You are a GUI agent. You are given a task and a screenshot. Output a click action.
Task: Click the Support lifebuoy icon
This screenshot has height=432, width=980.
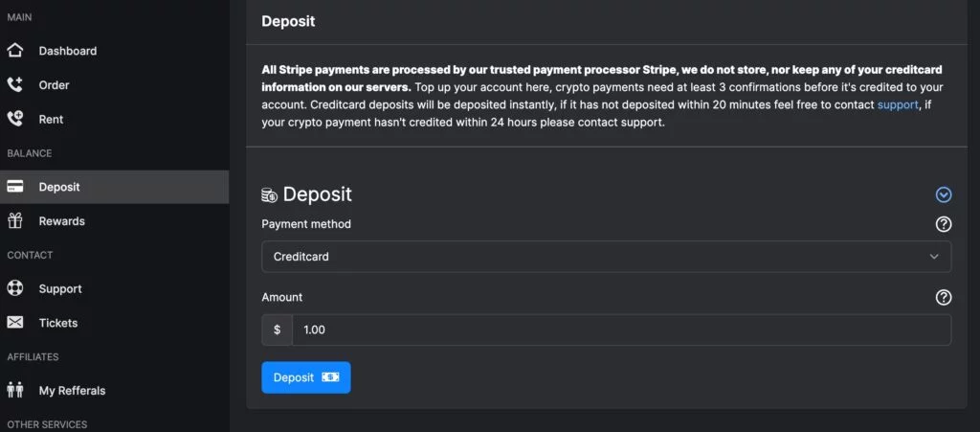[x=15, y=288]
